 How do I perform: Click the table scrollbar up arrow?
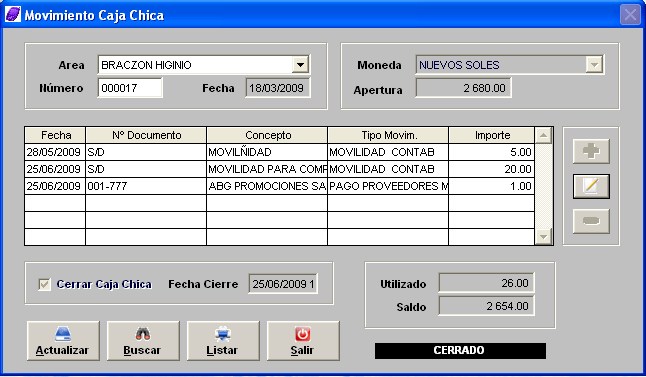[543, 135]
